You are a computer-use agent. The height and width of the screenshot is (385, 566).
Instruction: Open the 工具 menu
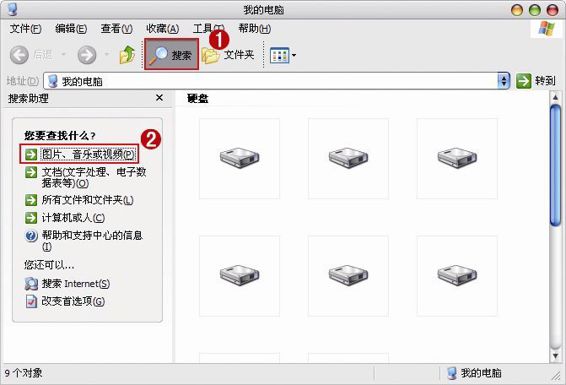pos(208,29)
